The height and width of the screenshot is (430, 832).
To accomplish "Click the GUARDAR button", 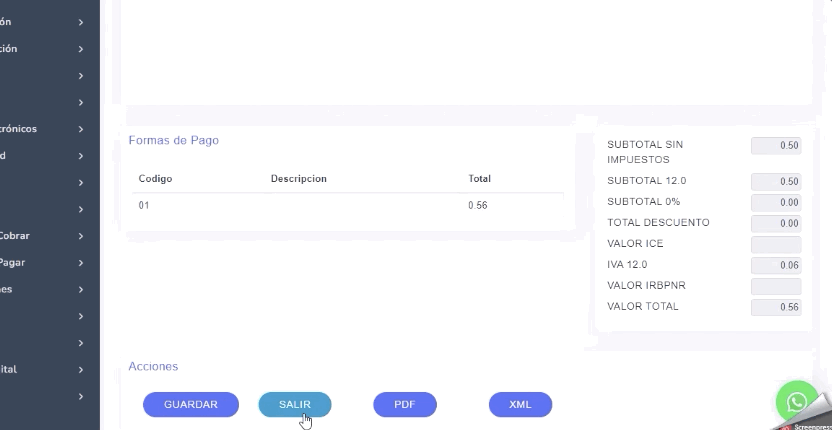I will coord(191,405).
